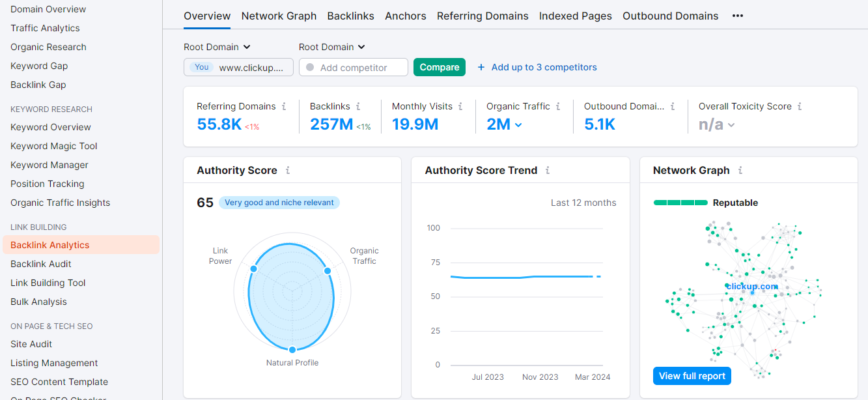Screen dimensions: 868x400
Task: Click the Add competitor input field
Action: [354, 67]
